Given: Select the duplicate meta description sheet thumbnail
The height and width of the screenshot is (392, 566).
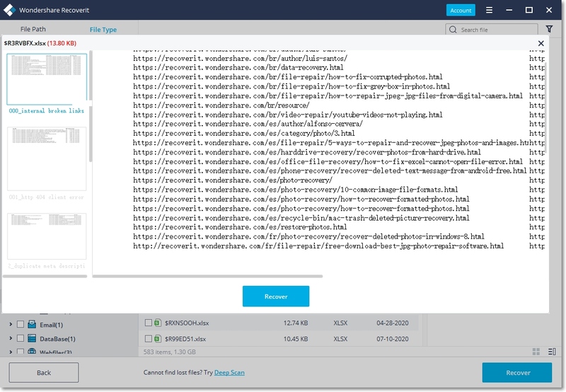Looking at the screenshot, I should [x=47, y=236].
